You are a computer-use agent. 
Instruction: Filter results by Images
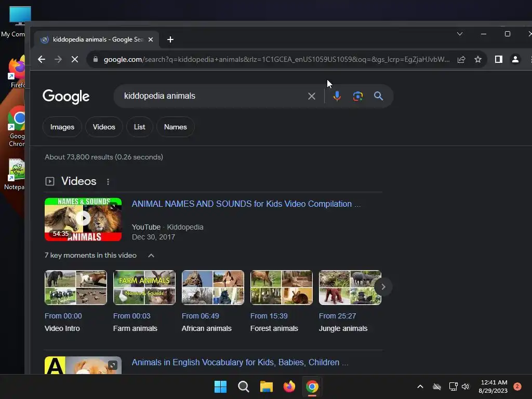62,127
